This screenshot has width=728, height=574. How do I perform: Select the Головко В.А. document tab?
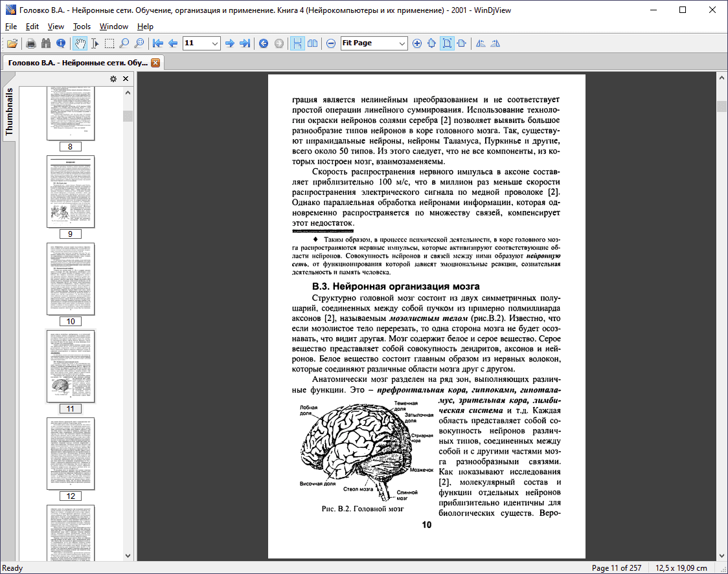pos(78,63)
